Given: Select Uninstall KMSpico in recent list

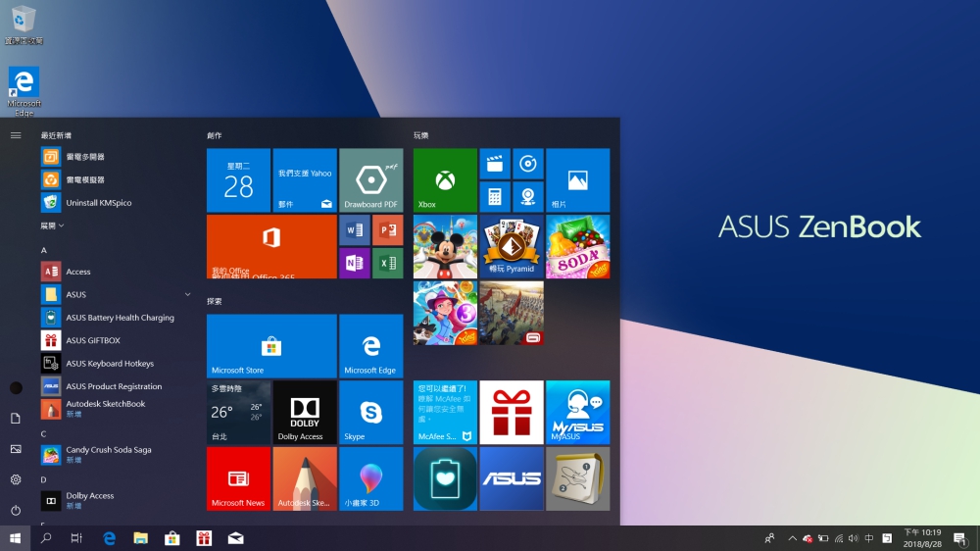Looking at the screenshot, I should (x=117, y=203).
